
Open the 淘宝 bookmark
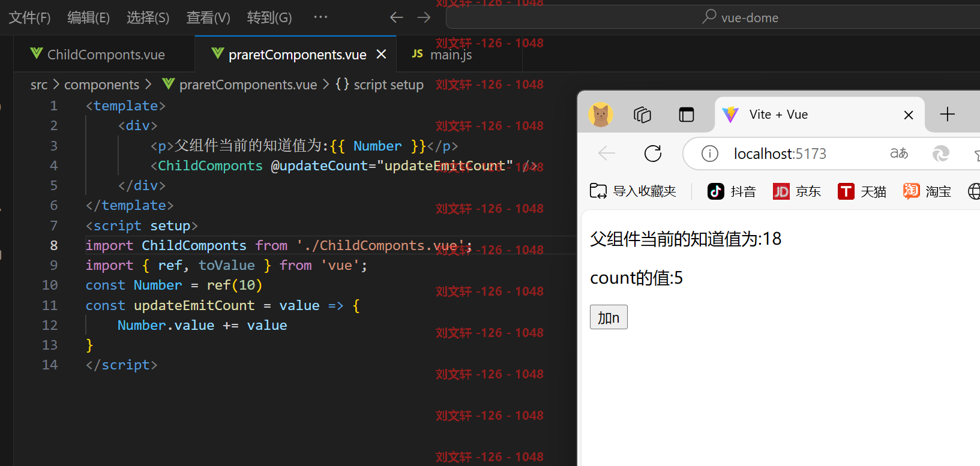[x=927, y=191]
